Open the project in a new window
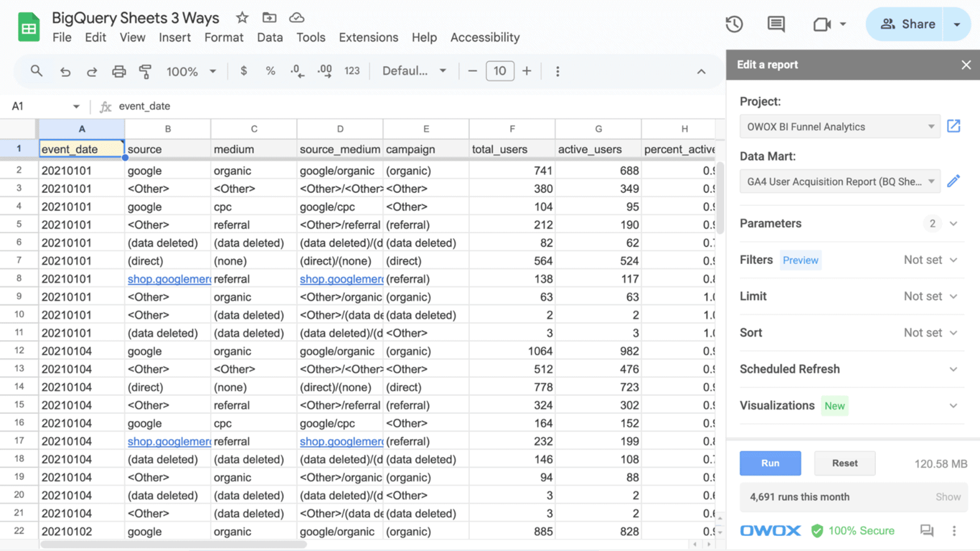Viewport: 980px width, 551px height. point(953,126)
